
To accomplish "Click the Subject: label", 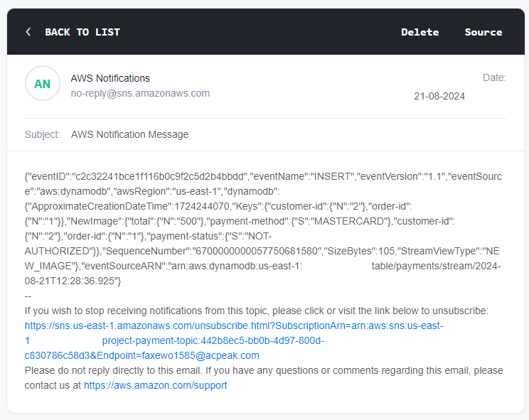I will [43, 134].
